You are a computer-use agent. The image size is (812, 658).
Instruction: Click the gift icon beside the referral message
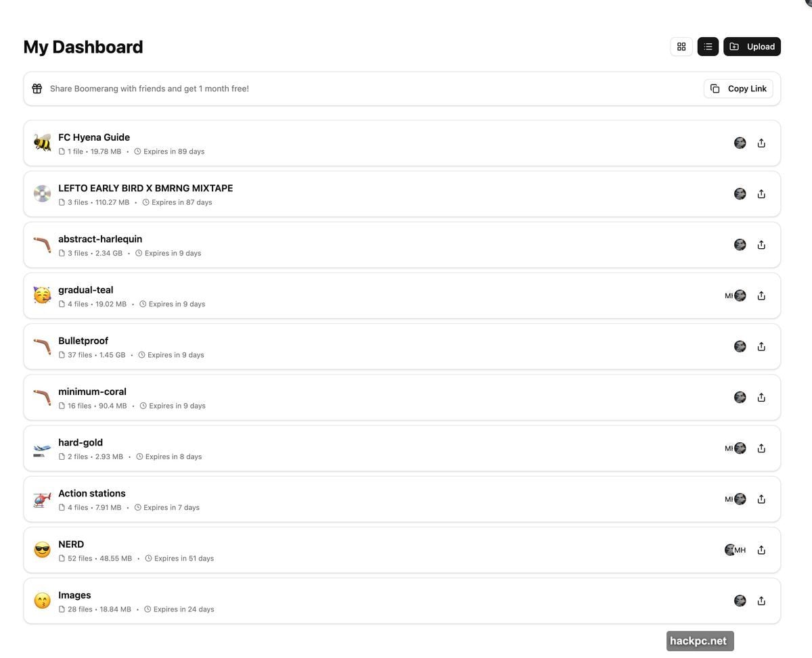[37, 88]
